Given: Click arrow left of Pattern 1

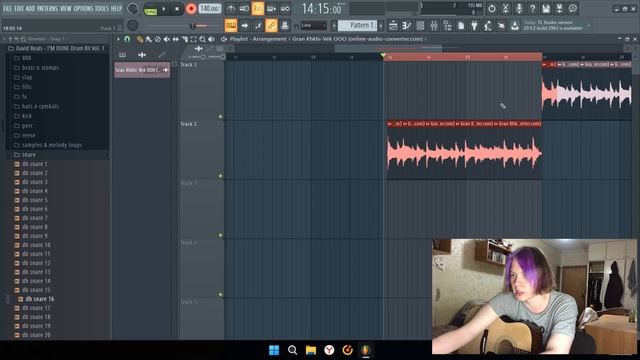Looking at the screenshot, I should point(334,25).
